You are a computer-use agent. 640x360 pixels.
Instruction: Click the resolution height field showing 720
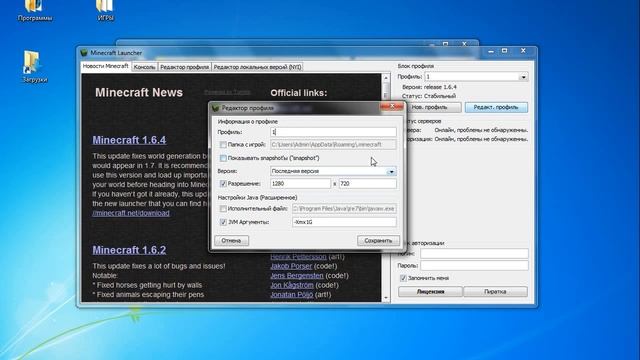(x=367, y=184)
